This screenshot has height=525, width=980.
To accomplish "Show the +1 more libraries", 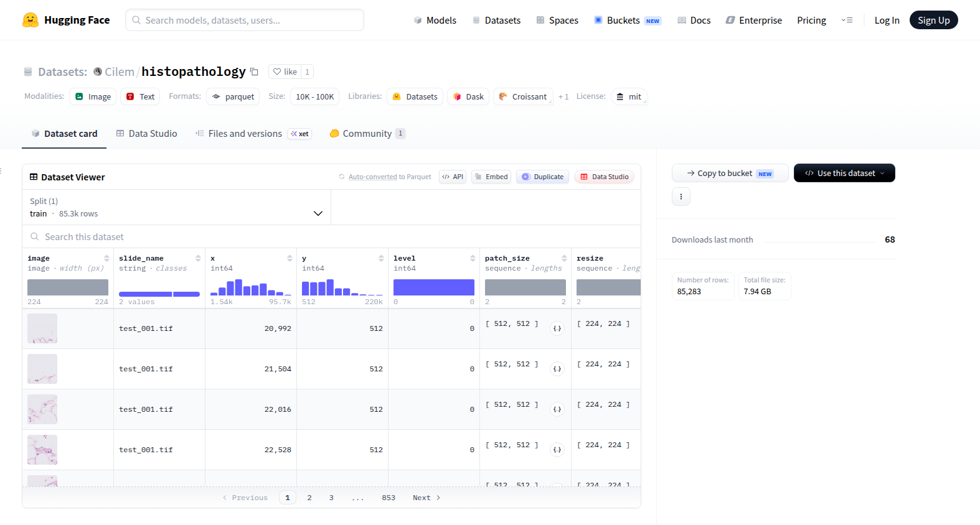I will click(x=563, y=97).
